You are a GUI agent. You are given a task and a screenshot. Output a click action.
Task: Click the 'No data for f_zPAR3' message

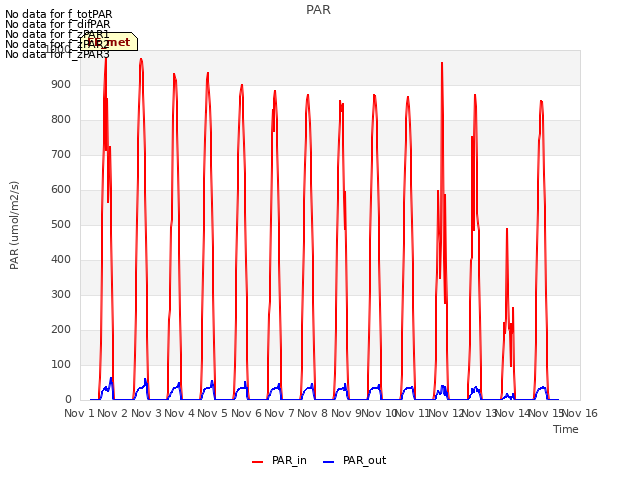(57, 54)
